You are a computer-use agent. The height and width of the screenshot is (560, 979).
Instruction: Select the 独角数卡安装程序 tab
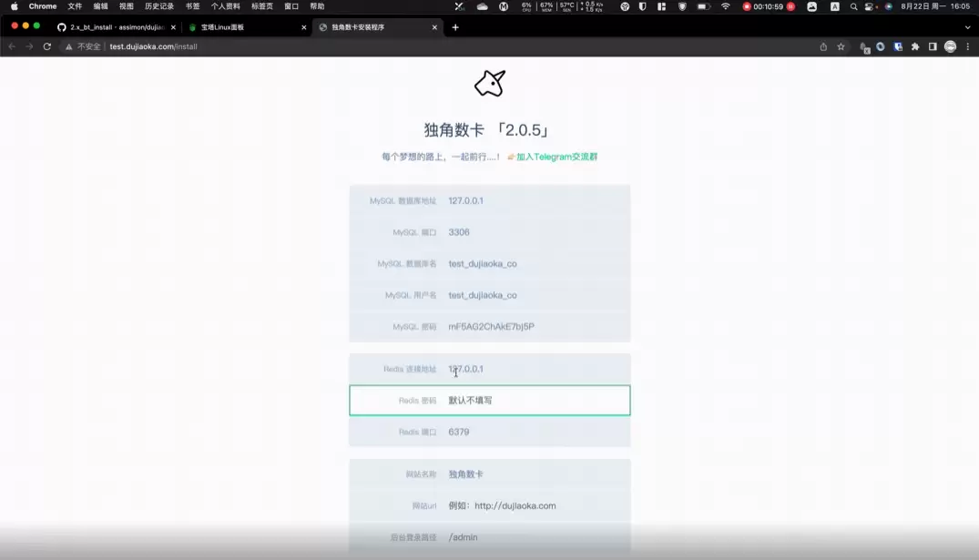[x=377, y=27]
